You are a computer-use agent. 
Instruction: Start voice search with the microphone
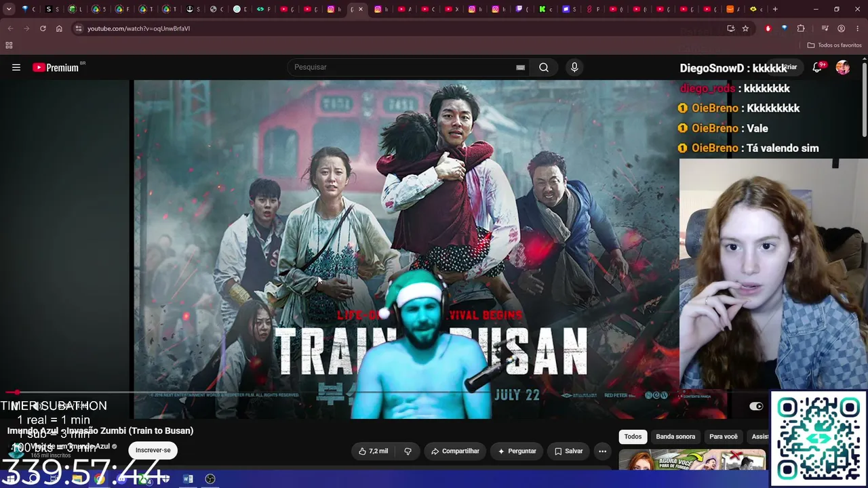(x=574, y=67)
